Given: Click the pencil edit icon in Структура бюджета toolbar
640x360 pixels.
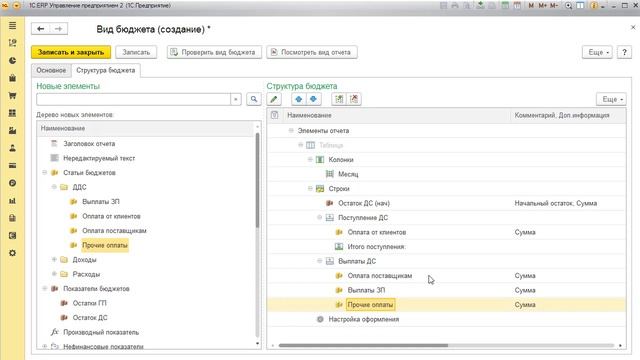Looking at the screenshot, I should coord(274,99).
